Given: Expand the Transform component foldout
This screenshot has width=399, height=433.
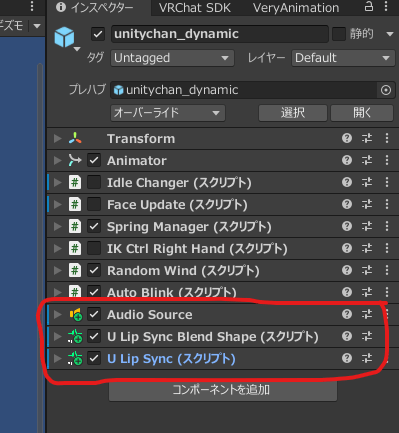Looking at the screenshot, I should click(x=58, y=138).
